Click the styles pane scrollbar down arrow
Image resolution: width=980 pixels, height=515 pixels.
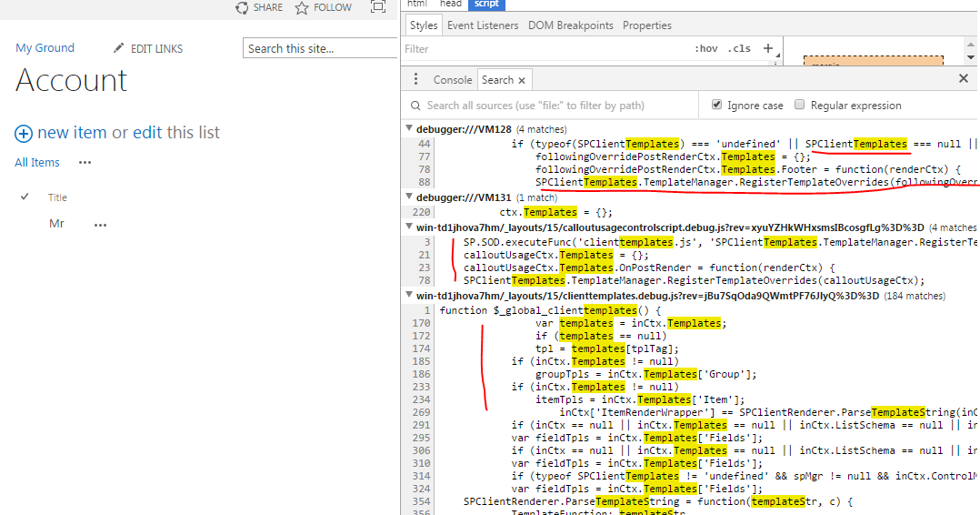(971, 57)
